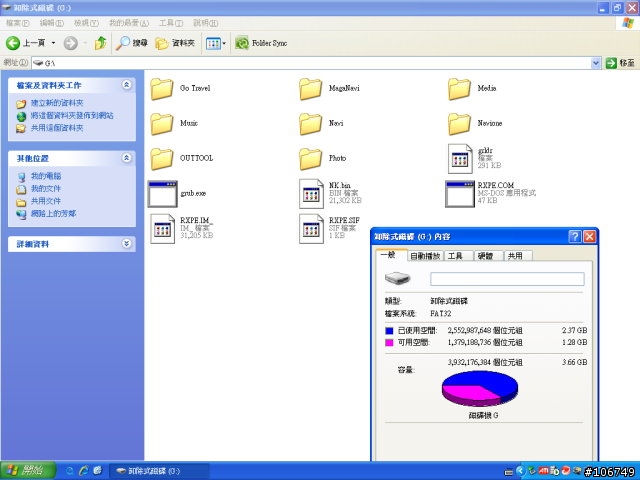Open the Search magnifier tool
The height and width of the screenshot is (480, 640).
click(131, 43)
